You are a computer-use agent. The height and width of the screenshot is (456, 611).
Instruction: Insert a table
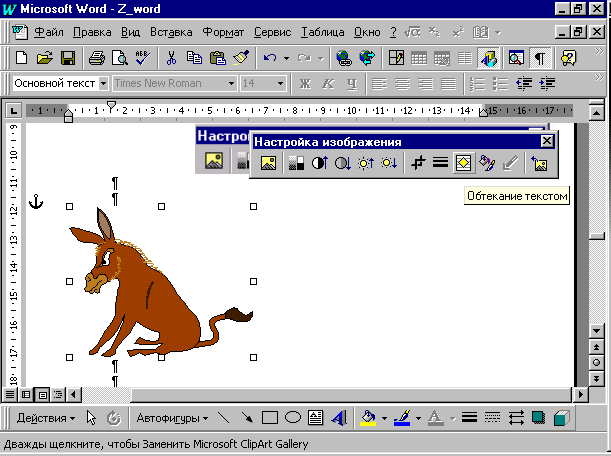419,58
